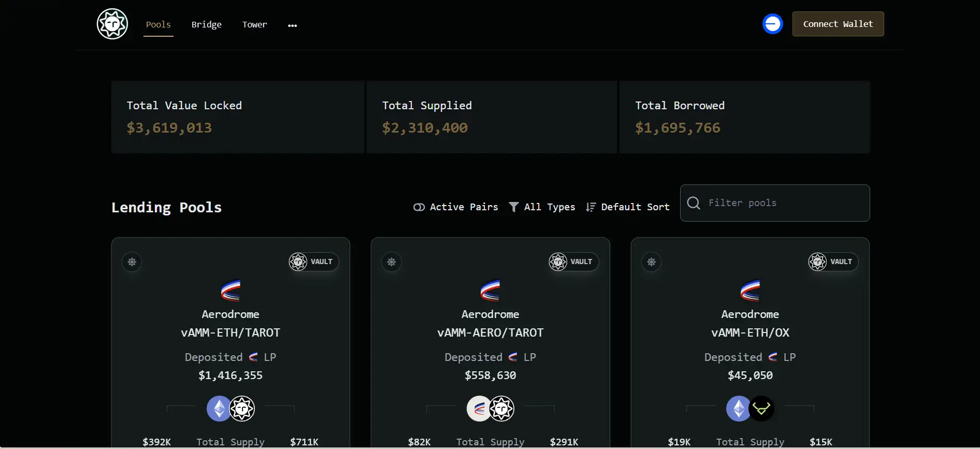This screenshot has width=980, height=449.
Task: Click the settings icon on the ETH/TAROT card
Action: (x=132, y=262)
